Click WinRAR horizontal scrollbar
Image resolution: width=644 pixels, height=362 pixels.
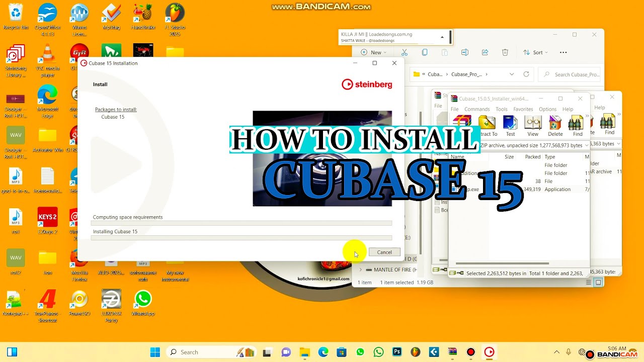(502, 263)
